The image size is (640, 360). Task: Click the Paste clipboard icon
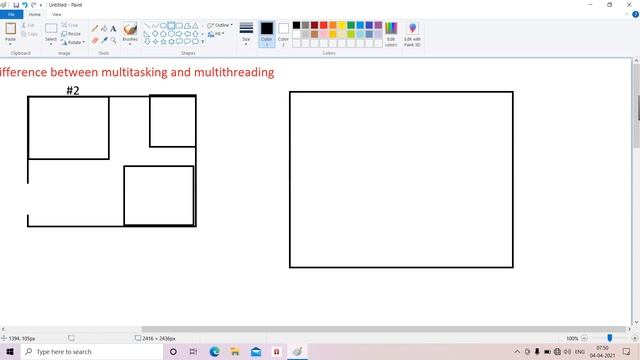(x=10, y=29)
